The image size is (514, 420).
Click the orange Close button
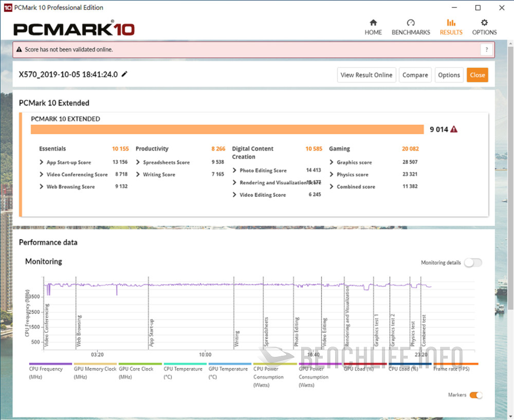(478, 75)
